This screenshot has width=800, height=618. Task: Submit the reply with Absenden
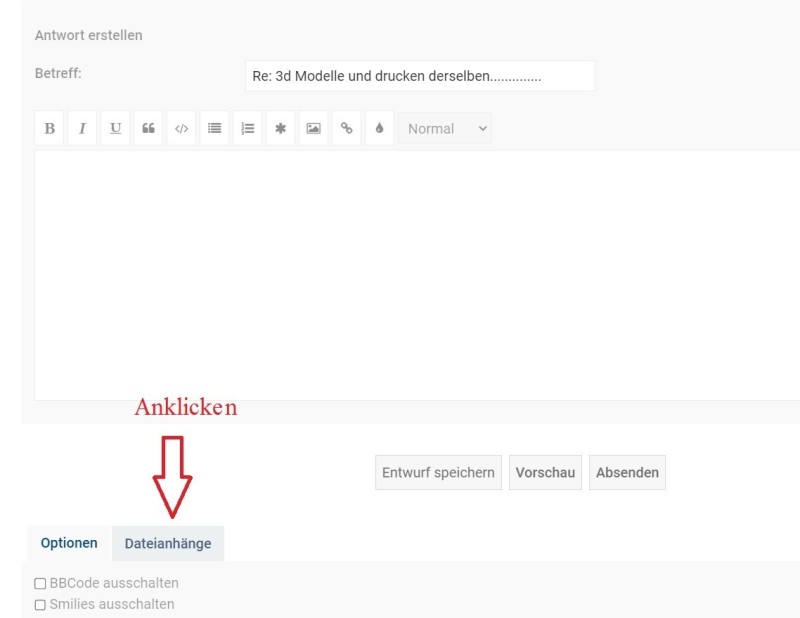click(x=627, y=473)
